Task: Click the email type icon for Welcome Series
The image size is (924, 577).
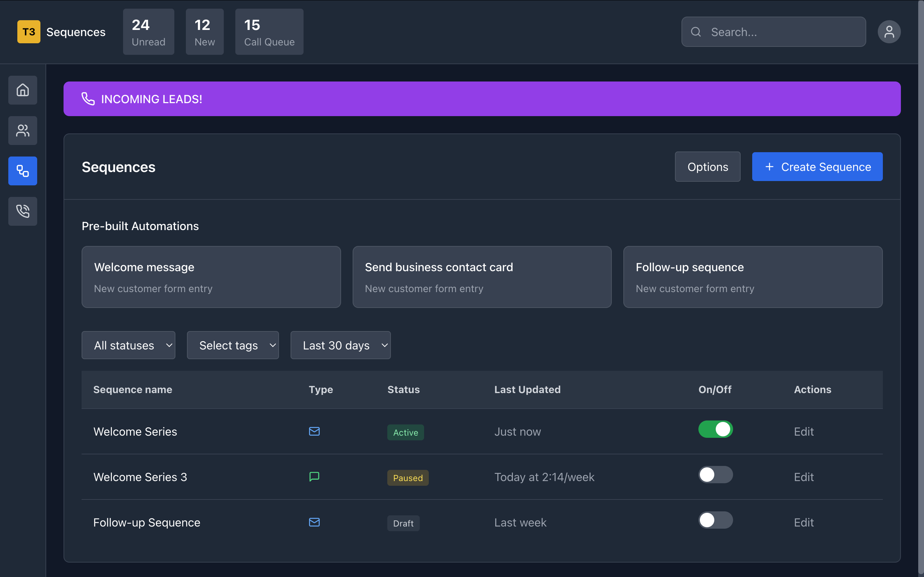Action: [x=314, y=431]
